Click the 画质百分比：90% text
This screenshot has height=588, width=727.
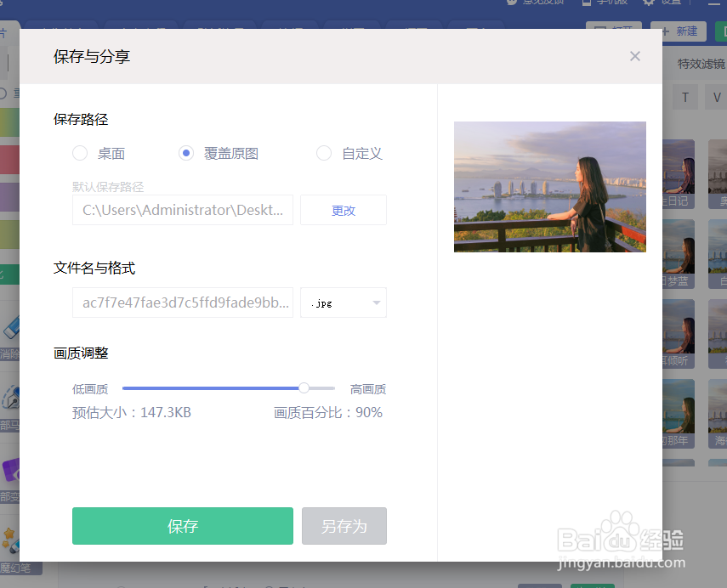pos(328,412)
